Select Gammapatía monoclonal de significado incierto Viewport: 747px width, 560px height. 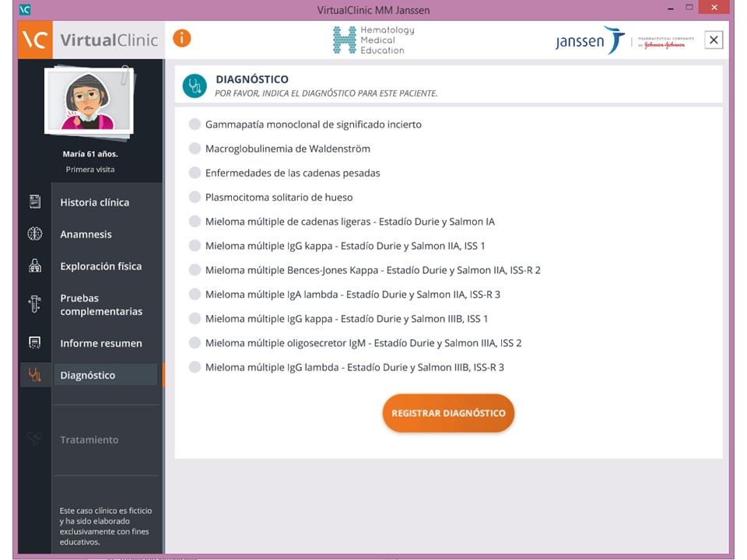coord(195,124)
